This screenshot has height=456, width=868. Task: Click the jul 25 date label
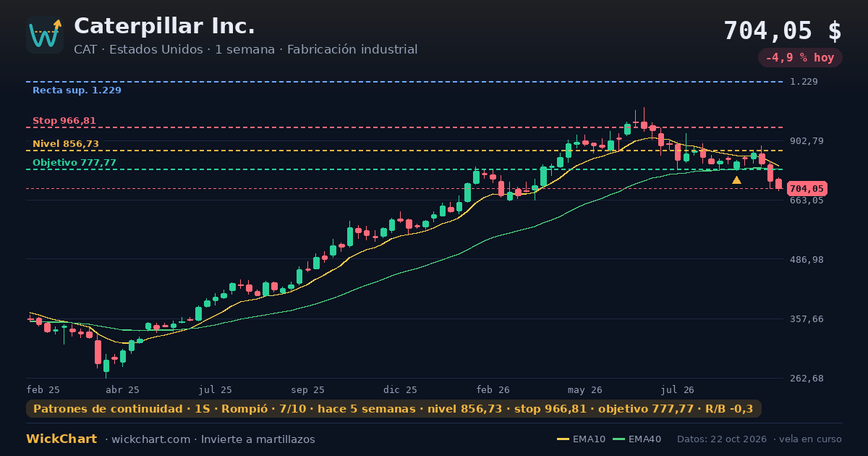(x=216, y=389)
